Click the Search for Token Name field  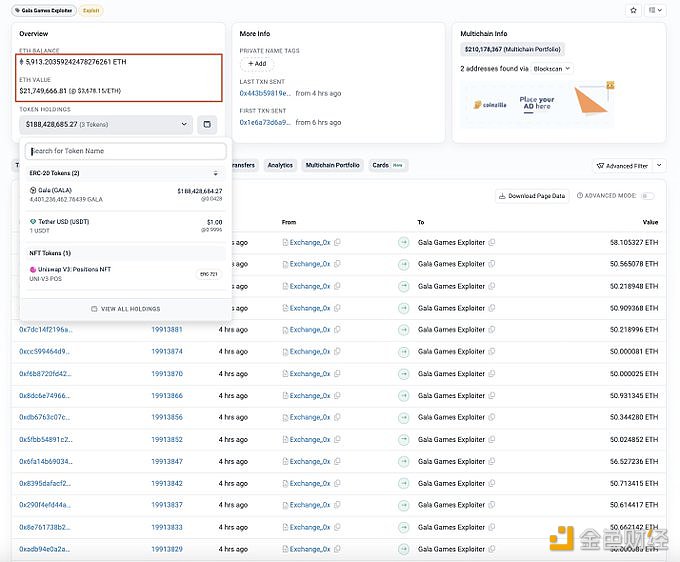tap(126, 151)
